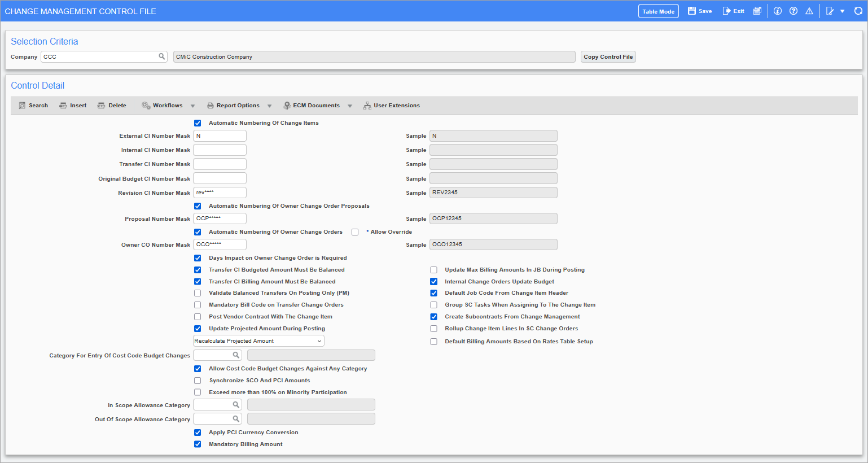
Task: Click the Copy Control File button
Action: tap(608, 57)
